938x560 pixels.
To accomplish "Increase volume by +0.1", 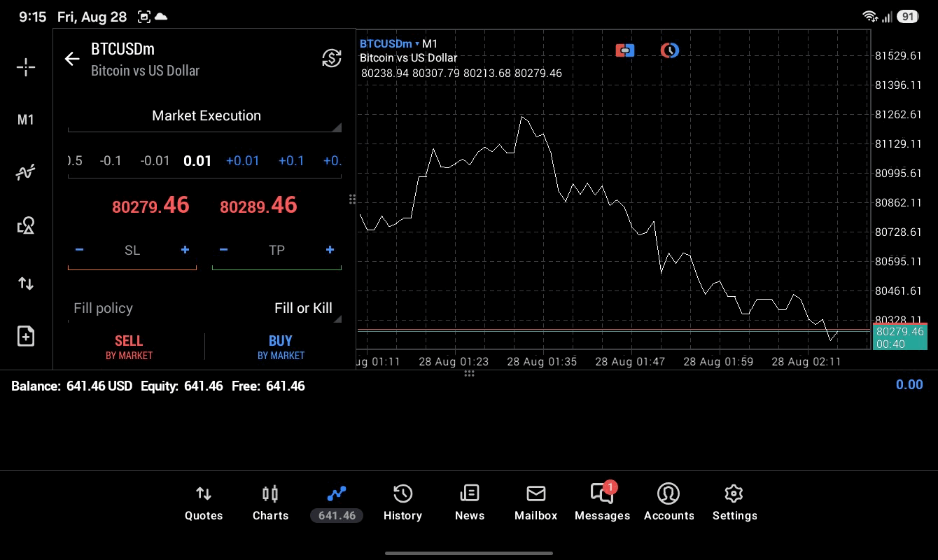I will [x=291, y=161].
